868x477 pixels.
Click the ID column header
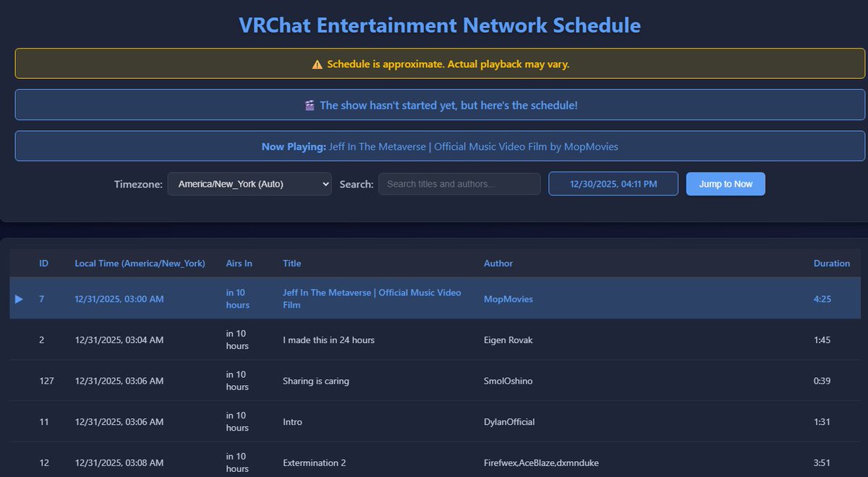point(44,263)
